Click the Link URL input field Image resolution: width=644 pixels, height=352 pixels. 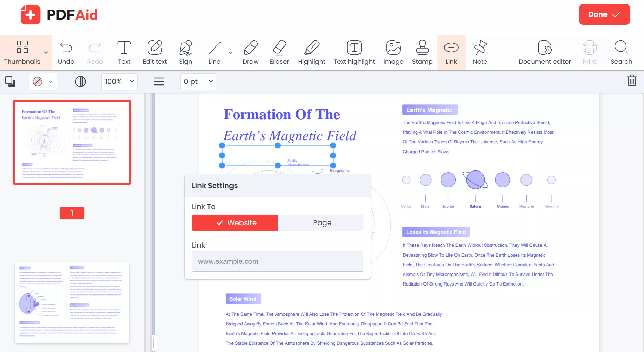277,261
